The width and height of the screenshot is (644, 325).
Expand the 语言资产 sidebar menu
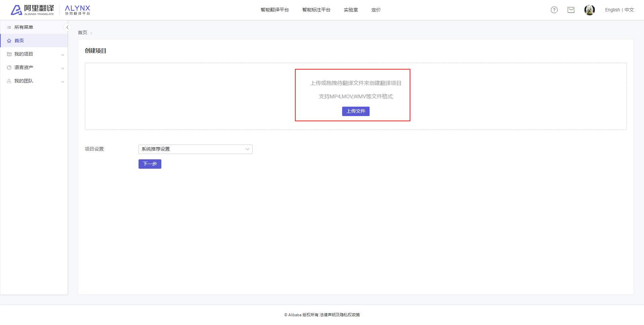pos(34,67)
